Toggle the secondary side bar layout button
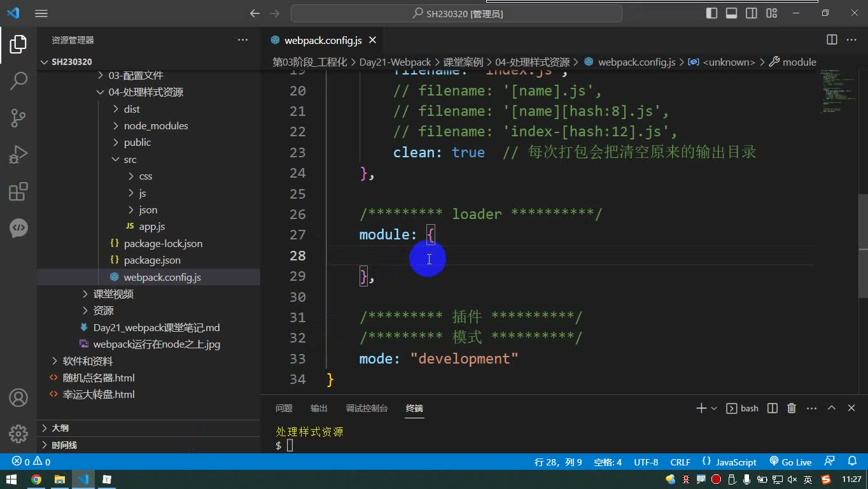The image size is (868, 489). click(x=752, y=13)
